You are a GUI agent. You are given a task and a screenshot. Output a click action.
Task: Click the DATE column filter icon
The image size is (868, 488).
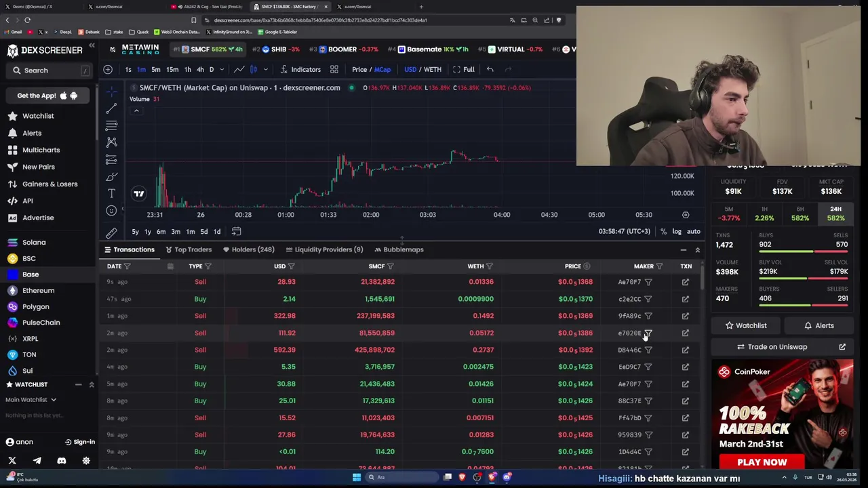click(127, 266)
